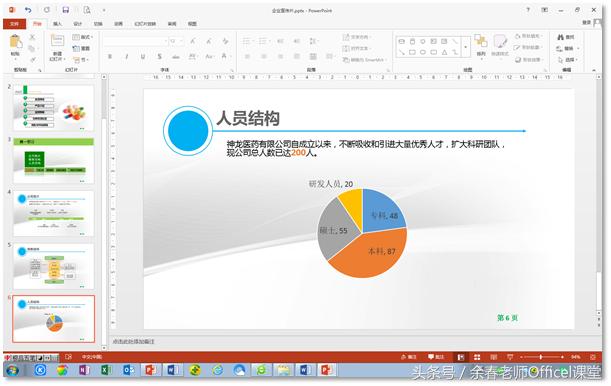Save the presentation with the floppy disk icon
Image resolution: width=611 pixels, height=386 pixels.
point(65,10)
